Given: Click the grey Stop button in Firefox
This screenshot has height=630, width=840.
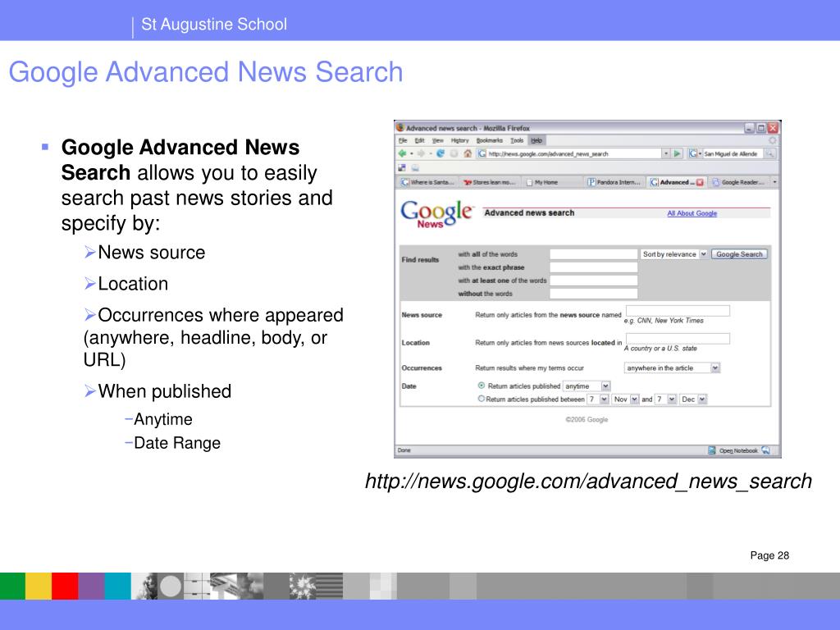Looking at the screenshot, I should click(x=454, y=153).
